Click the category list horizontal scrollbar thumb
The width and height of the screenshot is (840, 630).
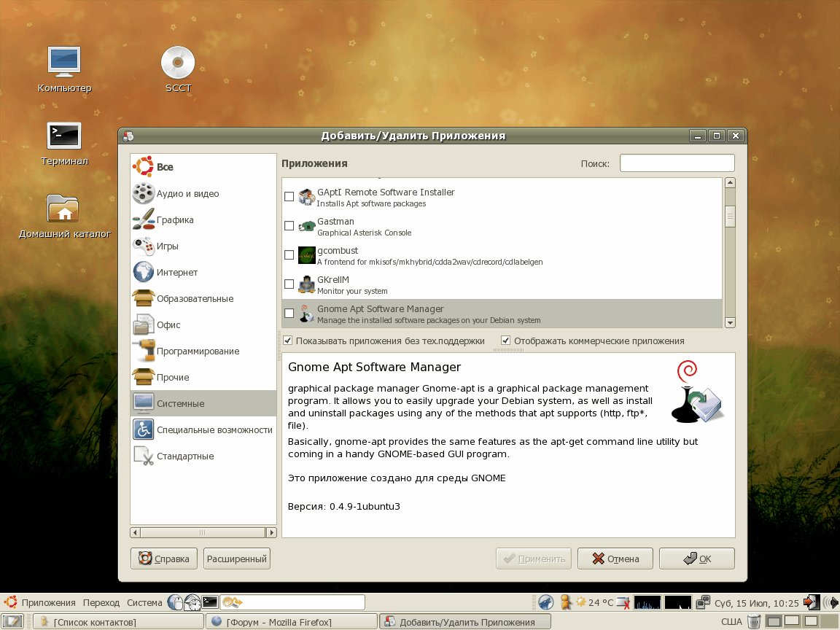coord(203,532)
